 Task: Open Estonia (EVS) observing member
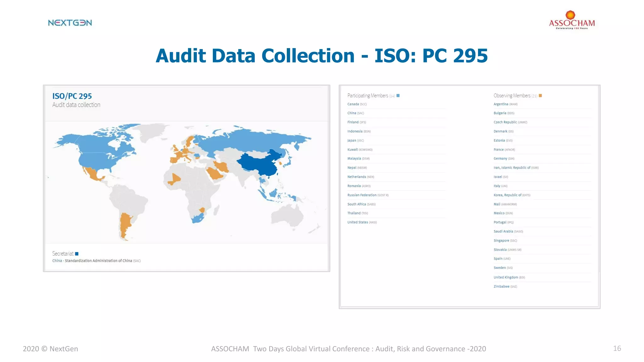(x=503, y=140)
